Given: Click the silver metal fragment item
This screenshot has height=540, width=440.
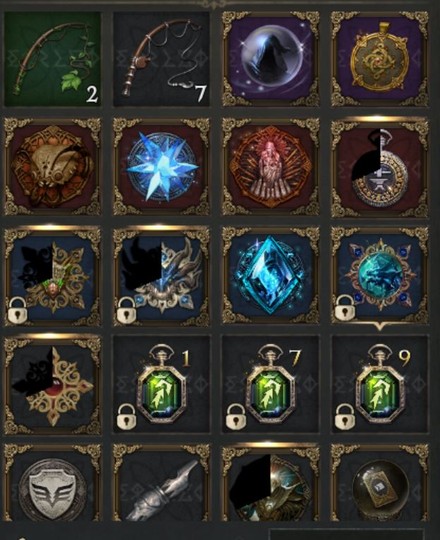Looking at the screenshot, I should [x=161, y=483].
